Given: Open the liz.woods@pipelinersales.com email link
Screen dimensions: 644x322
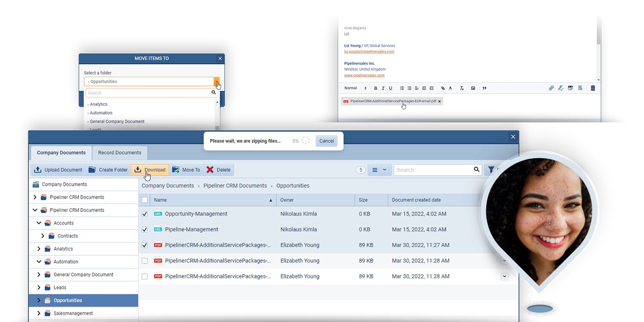Looking at the screenshot, I should (x=369, y=52).
